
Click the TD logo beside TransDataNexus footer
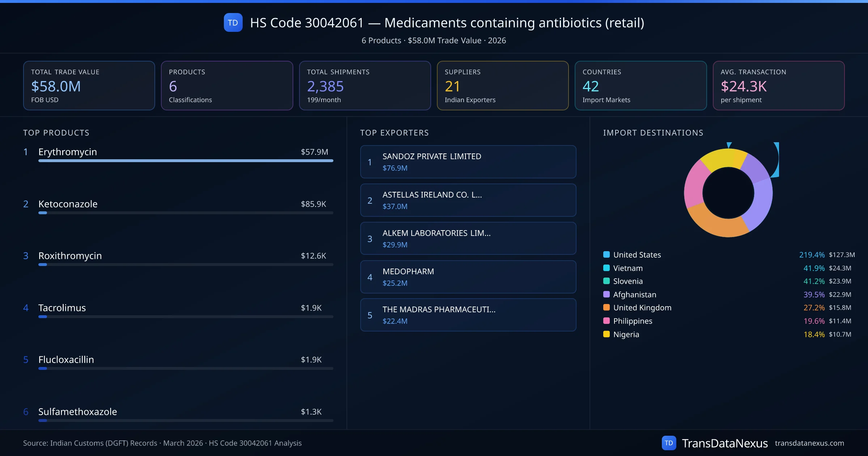click(x=669, y=443)
